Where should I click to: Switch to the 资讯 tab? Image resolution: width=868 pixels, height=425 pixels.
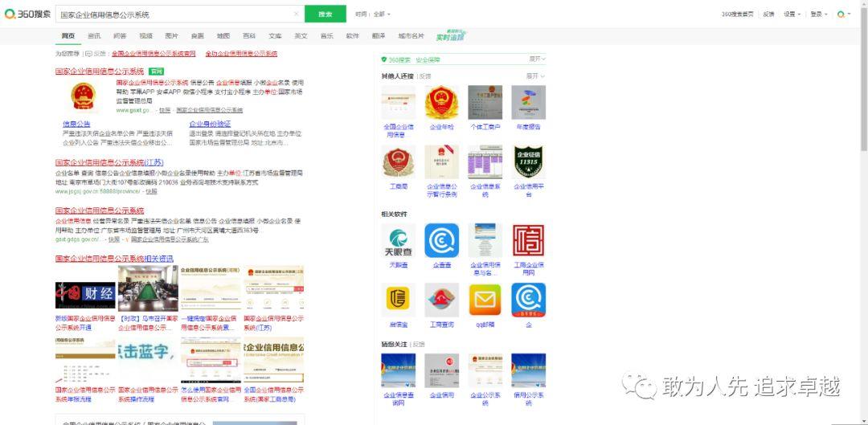pos(94,36)
